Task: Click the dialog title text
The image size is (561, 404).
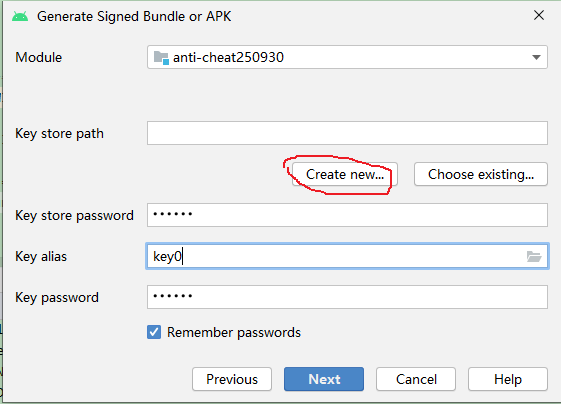Action: tap(134, 16)
